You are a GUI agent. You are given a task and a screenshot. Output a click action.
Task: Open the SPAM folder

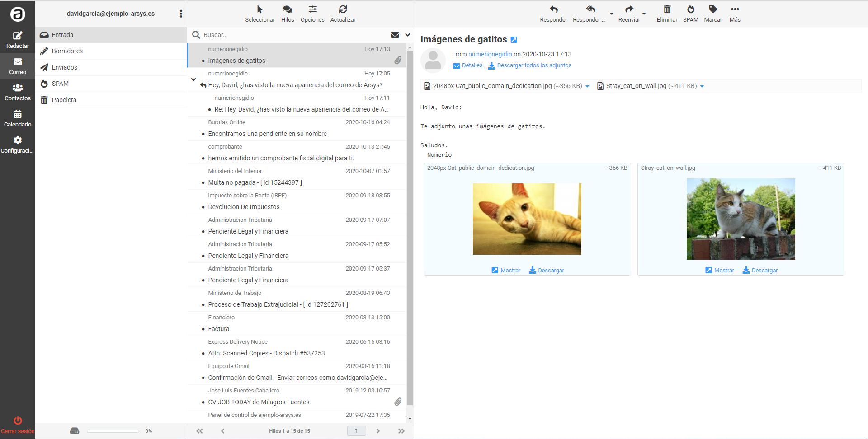pyautogui.click(x=111, y=84)
